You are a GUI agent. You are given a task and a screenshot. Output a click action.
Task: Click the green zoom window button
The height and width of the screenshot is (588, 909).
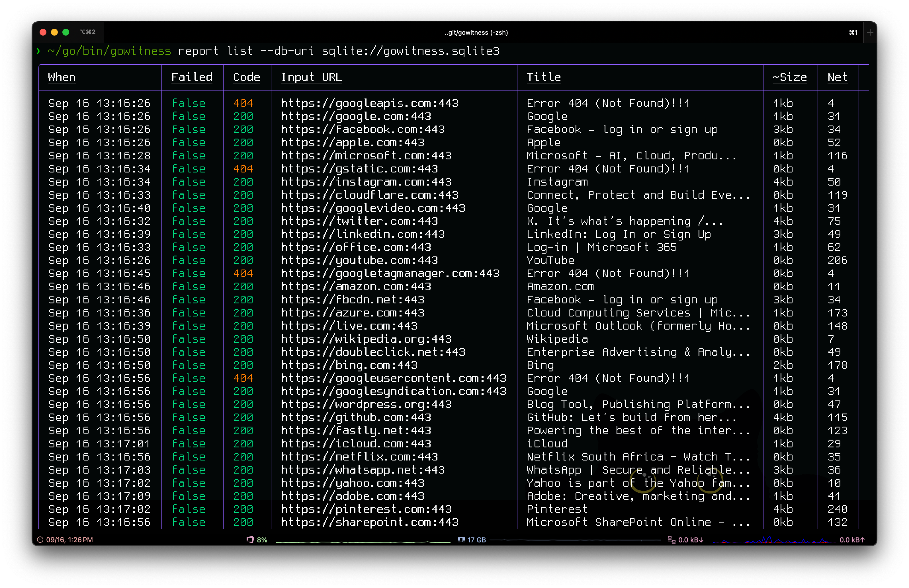66,32
